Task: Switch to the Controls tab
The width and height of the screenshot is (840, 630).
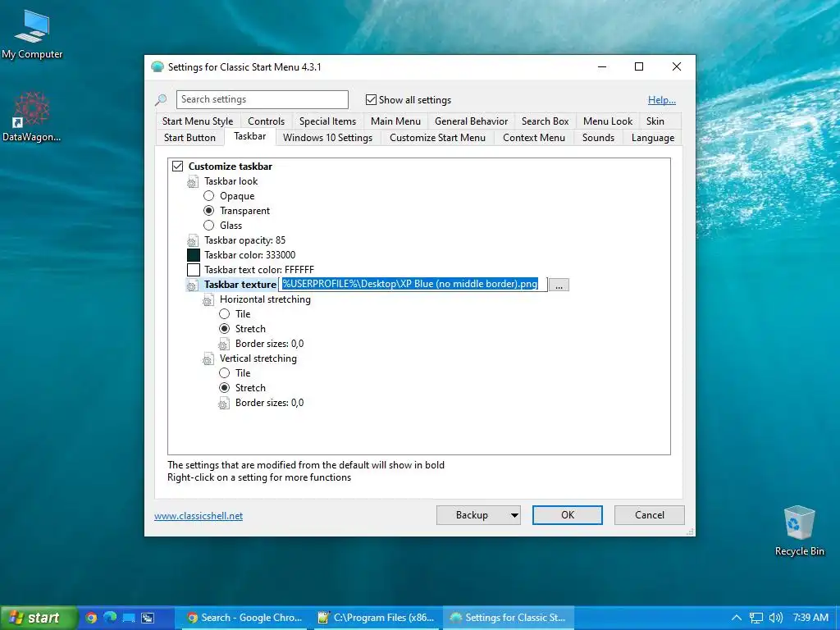Action: click(x=267, y=121)
